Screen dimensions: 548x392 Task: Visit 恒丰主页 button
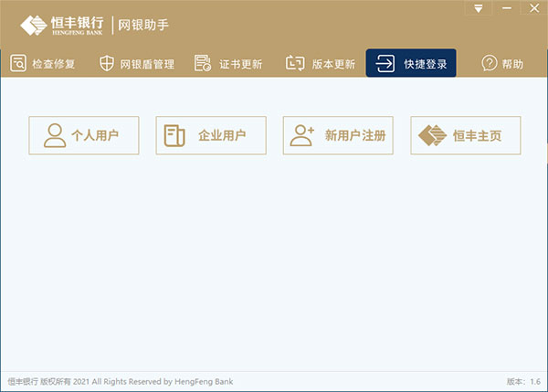tap(466, 135)
